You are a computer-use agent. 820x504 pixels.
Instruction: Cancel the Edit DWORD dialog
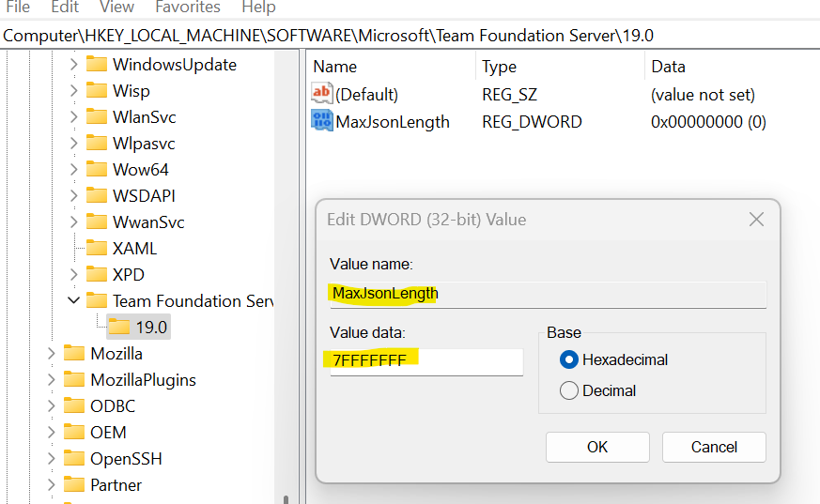coord(714,447)
